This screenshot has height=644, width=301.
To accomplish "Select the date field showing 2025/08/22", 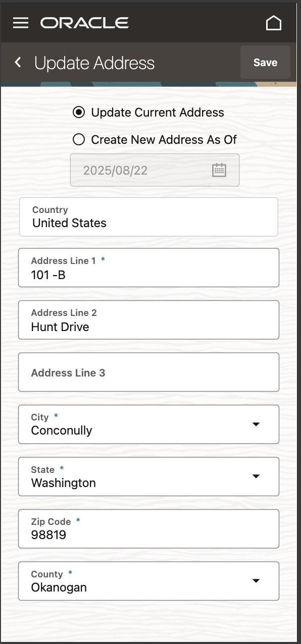I will click(x=141, y=170).
